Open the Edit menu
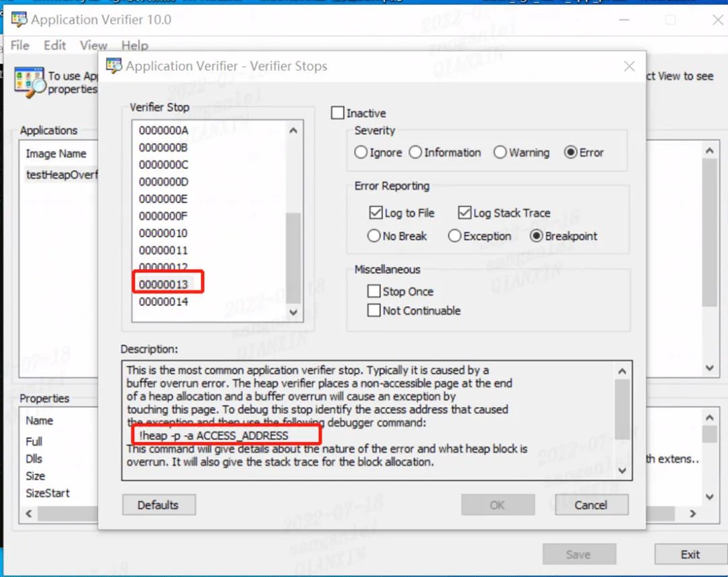Screen dimensions: 728x577 tap(55, 45)
